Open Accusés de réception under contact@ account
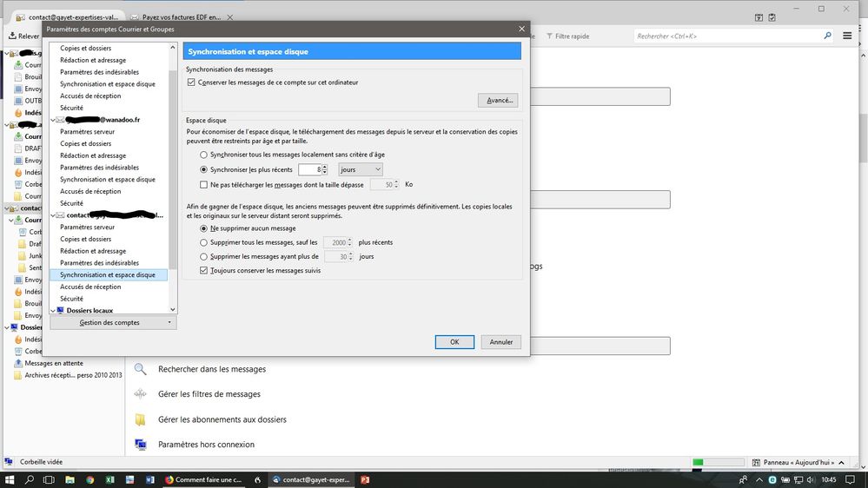The image size is (868, 488). (x=90, y=287)
